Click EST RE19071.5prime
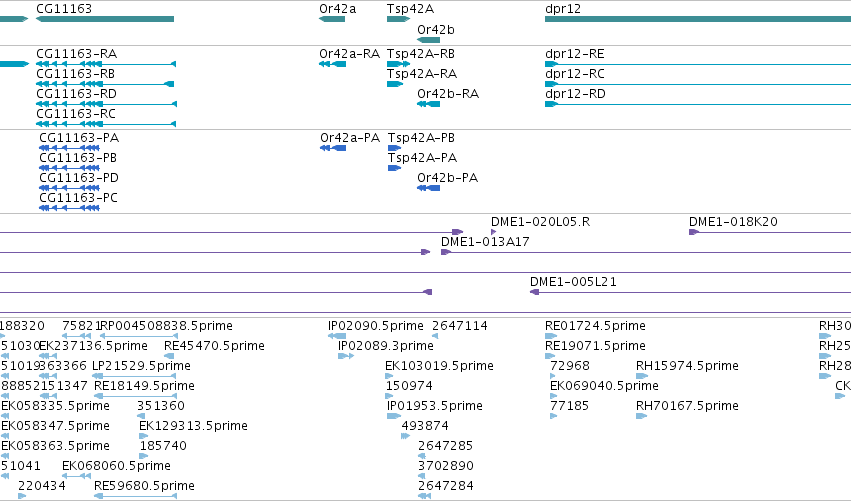The width and height of the screenshot is (851, 501). click(595, 346)
